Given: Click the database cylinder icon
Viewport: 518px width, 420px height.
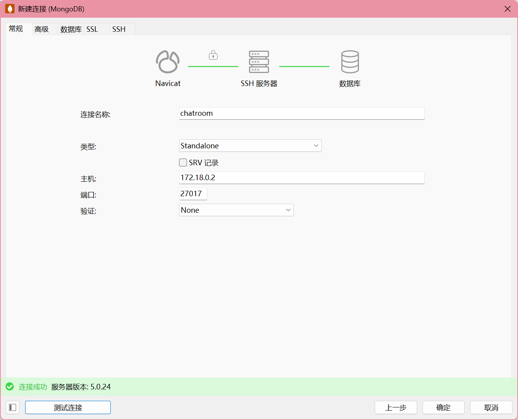Looking at the screenshot, I should 350,62.
